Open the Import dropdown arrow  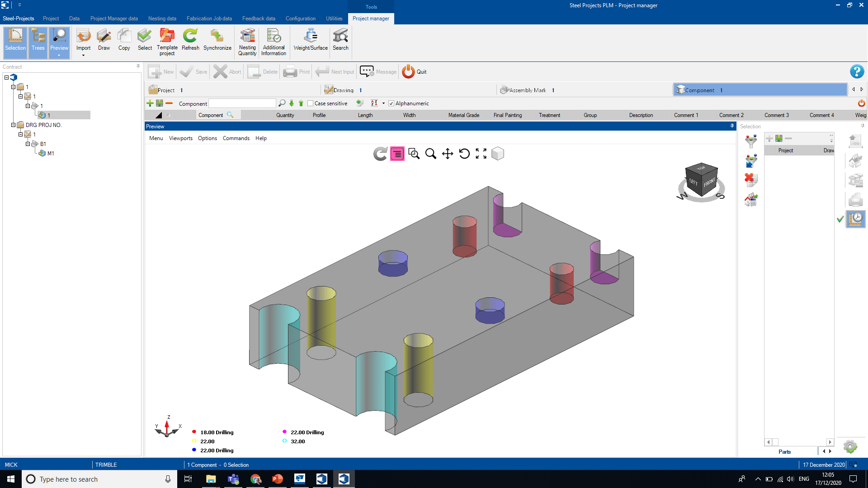[83, 55]
